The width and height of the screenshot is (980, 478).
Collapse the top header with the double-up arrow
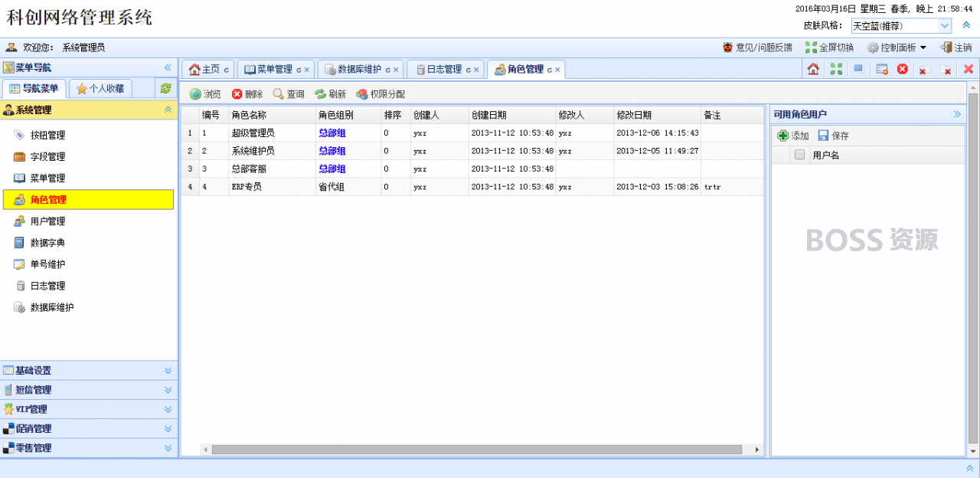[966, 25]
